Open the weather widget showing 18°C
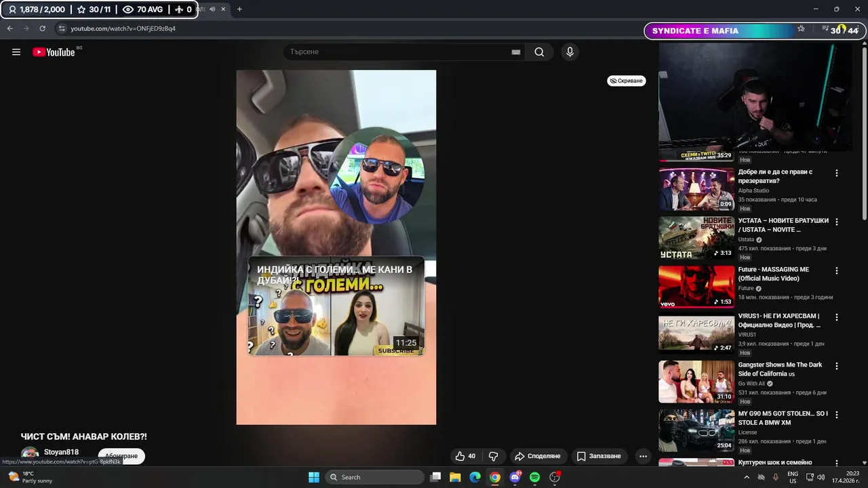Image resolution: width=868 pixels, height=488 pixels. pos(30,477)
